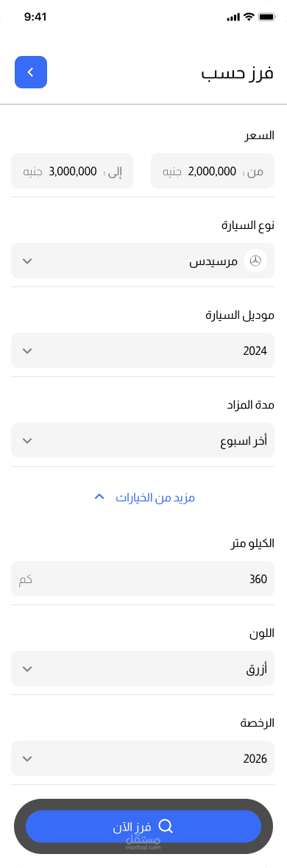Tap the blue back arrow button

(x=31, y=72)
